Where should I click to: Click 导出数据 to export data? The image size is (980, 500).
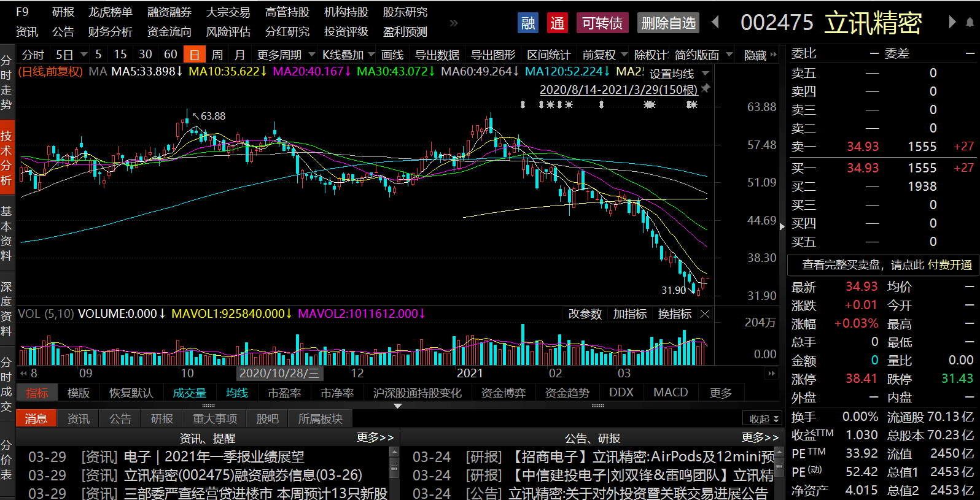[x=437, y=55]
